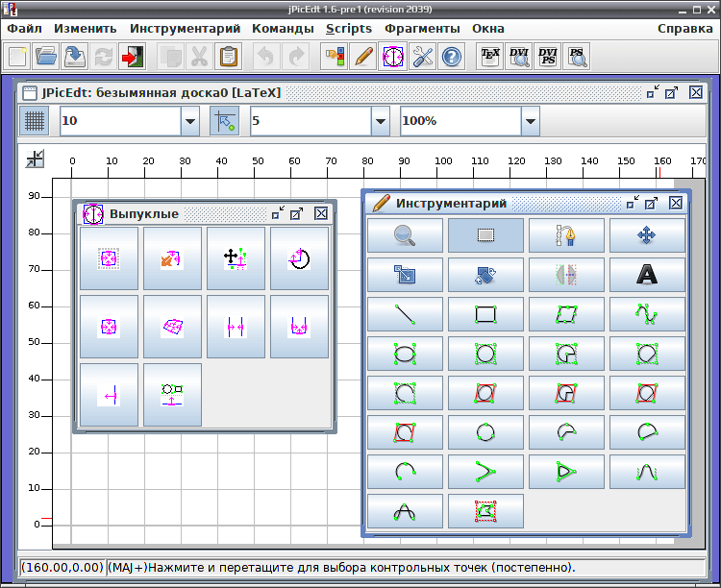Select the scale tool in Выпуклые panel

[x=172, y=258]
